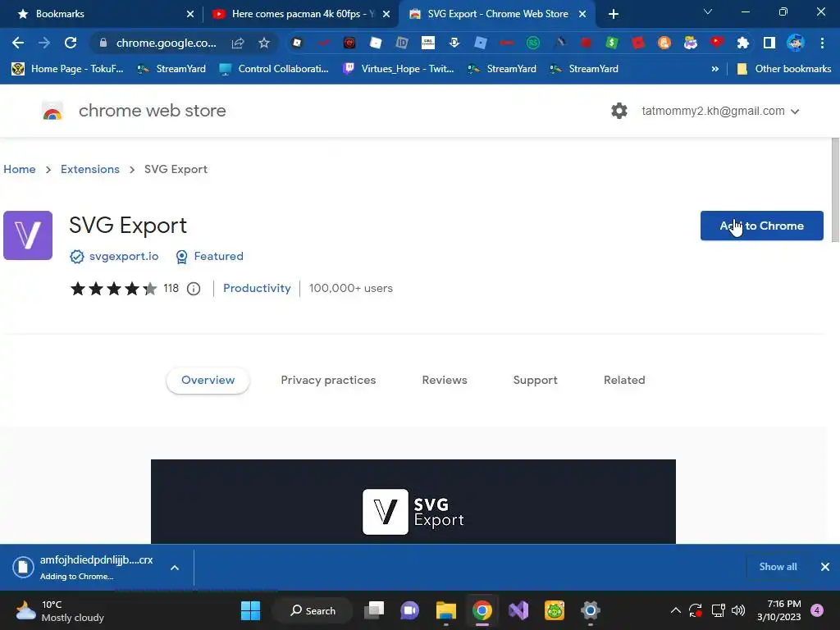Image resolution: width=840 pixels, height=630 pixels.
Task: Open Chrome three-dot menu
Action: click(x=822, y=43)
